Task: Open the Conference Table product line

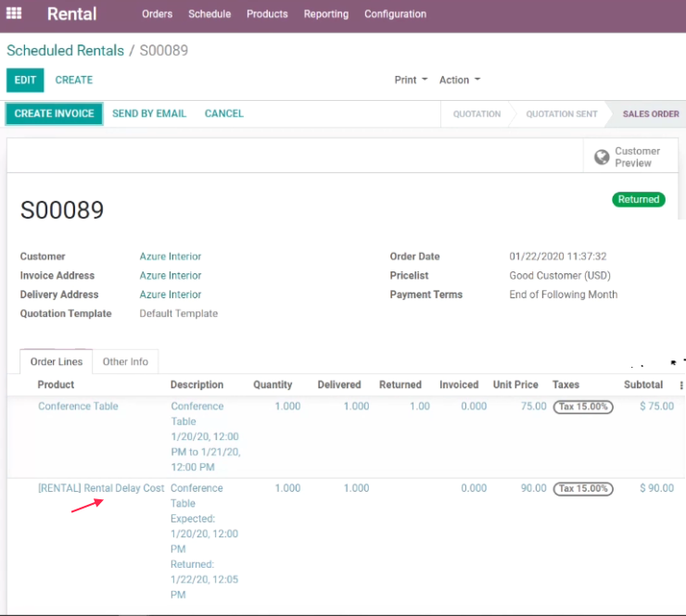Action: click(78, 407)
